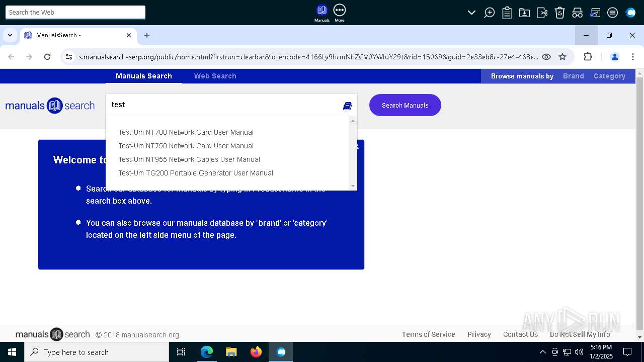The image size is (644, 362).
Task: Open the Contact Us link
Action: [x=520, y=334]
